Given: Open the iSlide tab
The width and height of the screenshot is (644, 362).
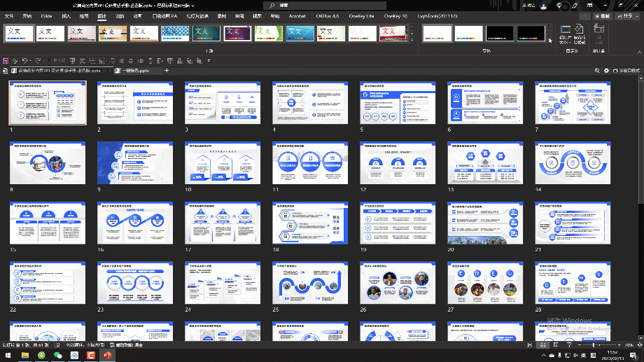Looking at the screenshot, I should [46, 16].
